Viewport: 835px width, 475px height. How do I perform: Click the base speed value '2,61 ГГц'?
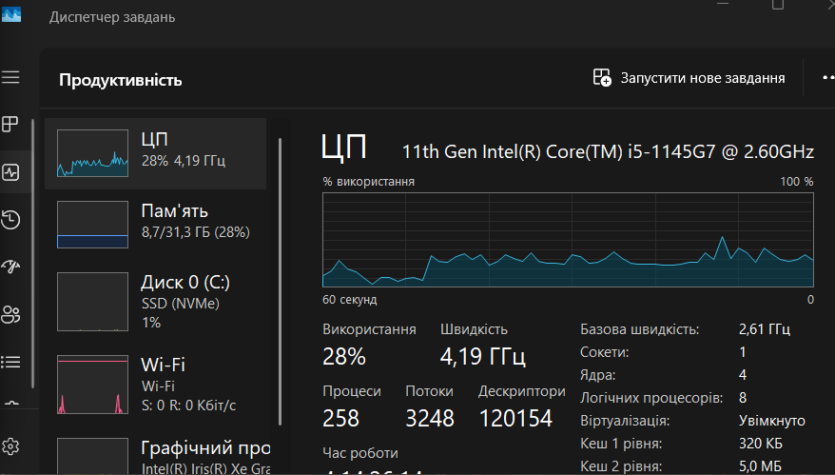tap(764, 329)
